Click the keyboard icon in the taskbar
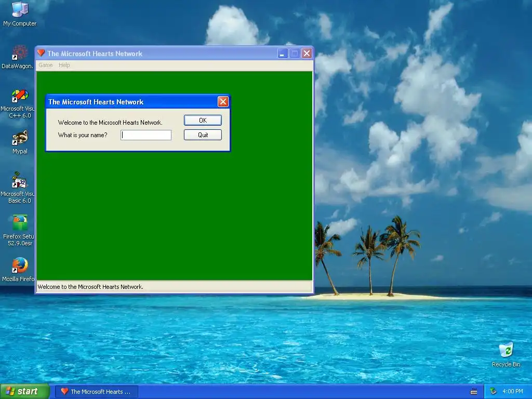 [474, 392]
